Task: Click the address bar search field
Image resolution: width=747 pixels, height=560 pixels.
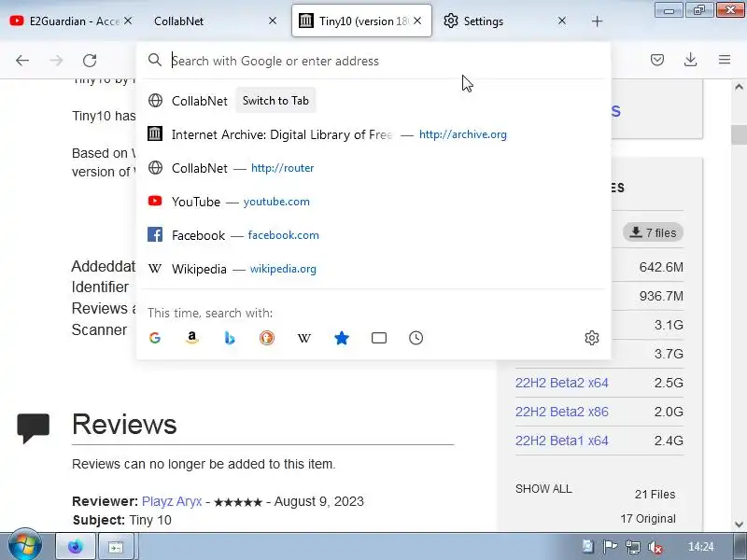Action: click(373, 61)
